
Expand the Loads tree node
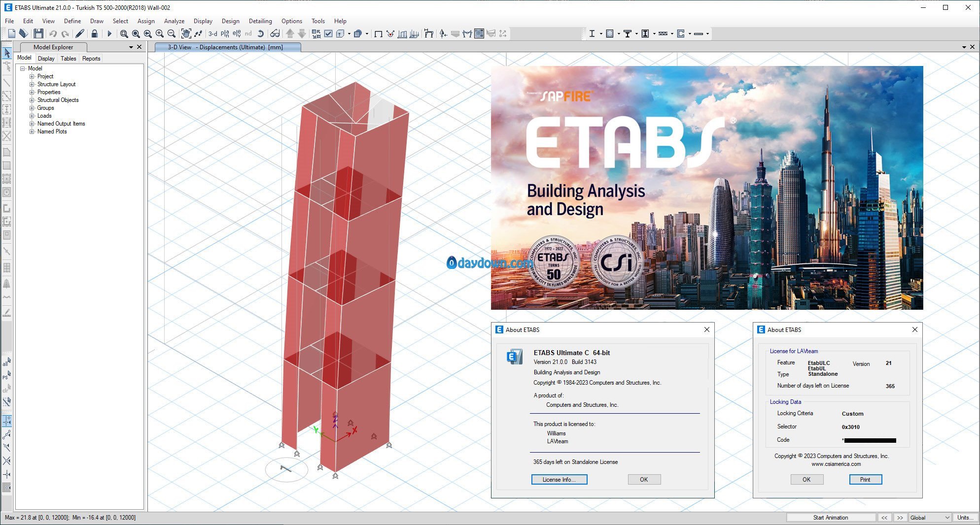click(x=32, y=116)
